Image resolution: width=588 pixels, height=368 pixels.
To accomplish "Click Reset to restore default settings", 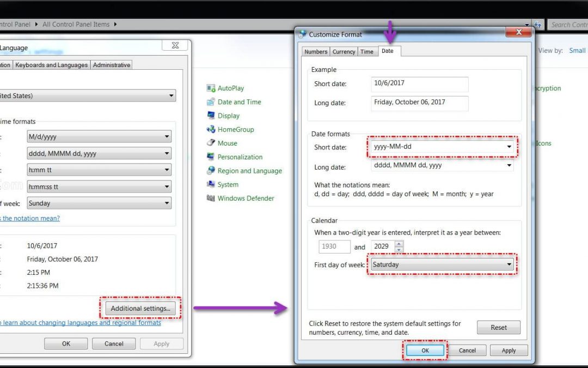I will point(498,328).
